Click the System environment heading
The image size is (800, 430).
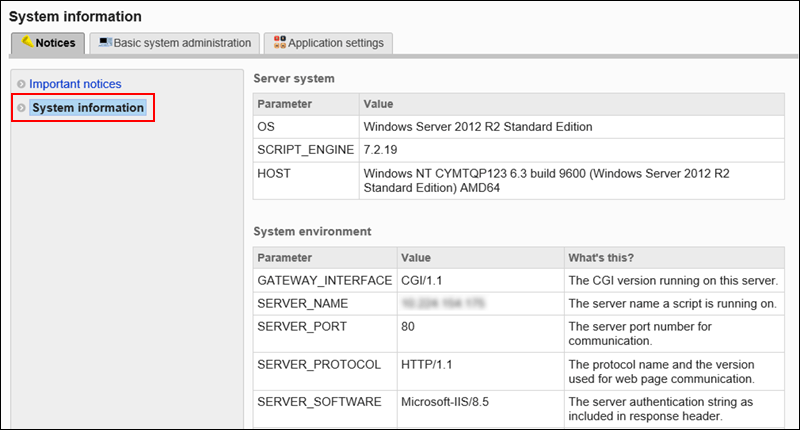pos(312,232)
